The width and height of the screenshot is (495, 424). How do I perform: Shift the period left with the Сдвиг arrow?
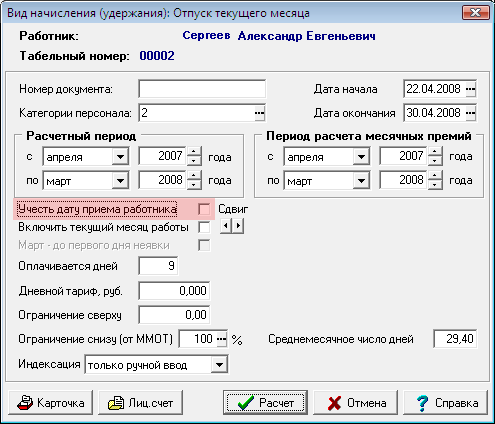pos(226,226)
